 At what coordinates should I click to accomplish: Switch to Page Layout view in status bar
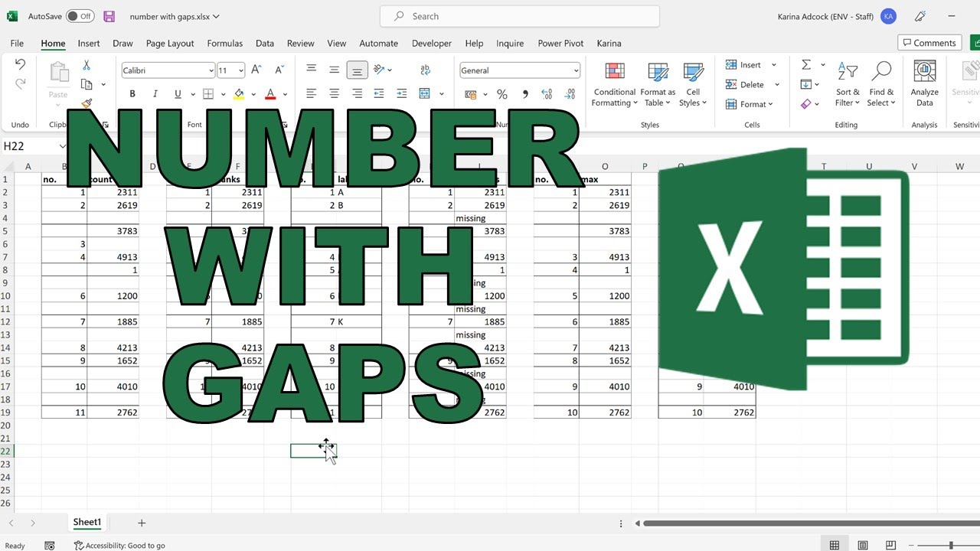[863, 546]
